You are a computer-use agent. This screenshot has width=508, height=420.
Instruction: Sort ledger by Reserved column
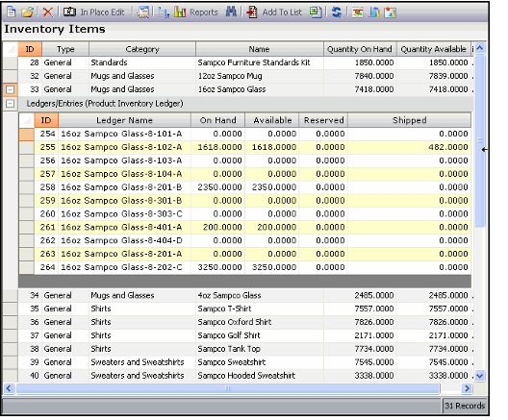[x=323, y=120]
